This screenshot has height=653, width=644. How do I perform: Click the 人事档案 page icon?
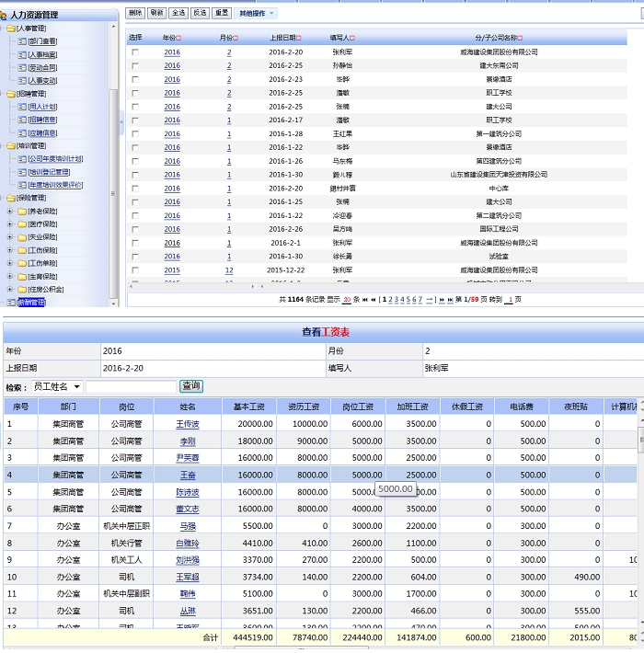pos(22,54)
